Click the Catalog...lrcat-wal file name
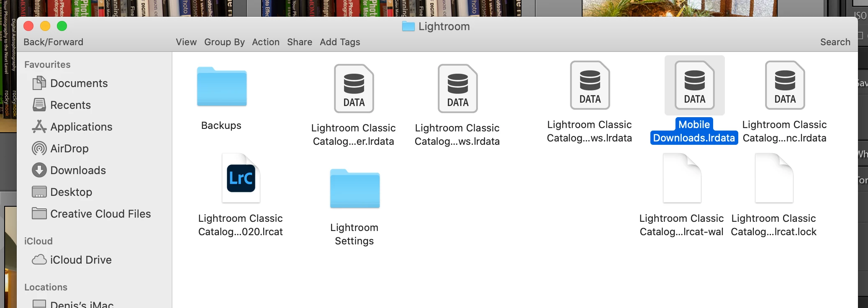This screenshot has width=868, height=308. pyautogui.click(x=682, y=225)
